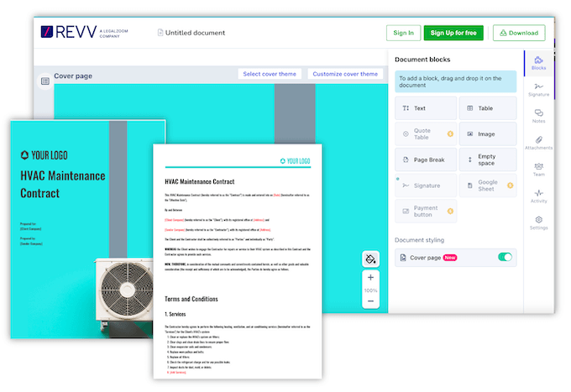Click Customize cover theme button
The height and width of the screenshot is (392, 571).
pyautogui.click(x=345, y=74)
